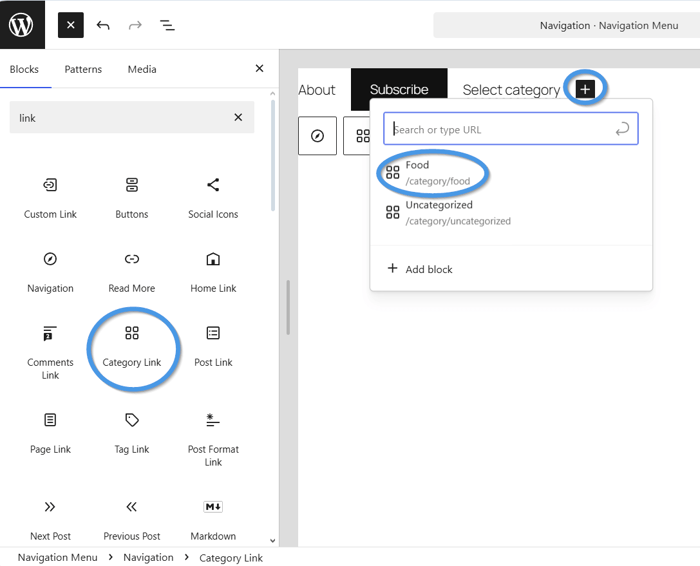
Task: Clear the 'link' search field
Action: (x=238, y=118)
